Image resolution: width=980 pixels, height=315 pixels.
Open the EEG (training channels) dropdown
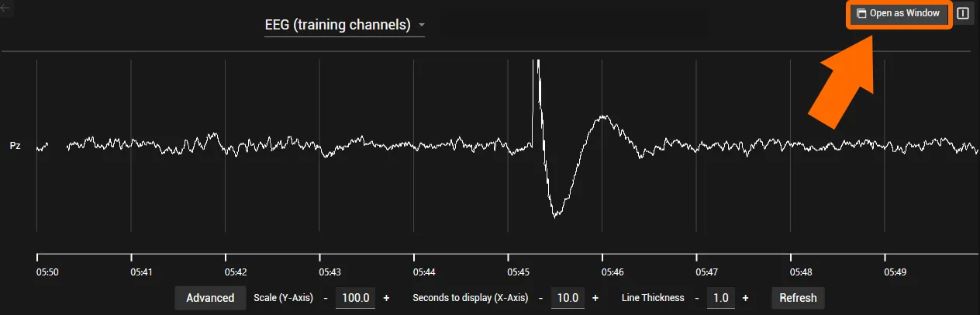pyautogui.click(x=345, y=25)
